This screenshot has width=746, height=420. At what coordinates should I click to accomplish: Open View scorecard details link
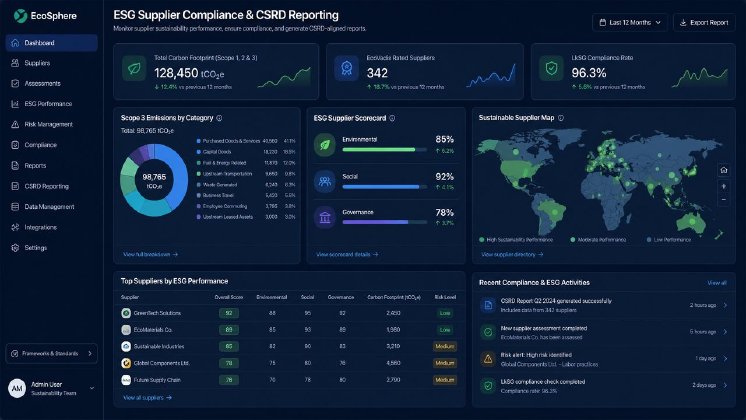click(x=347, y=254)
